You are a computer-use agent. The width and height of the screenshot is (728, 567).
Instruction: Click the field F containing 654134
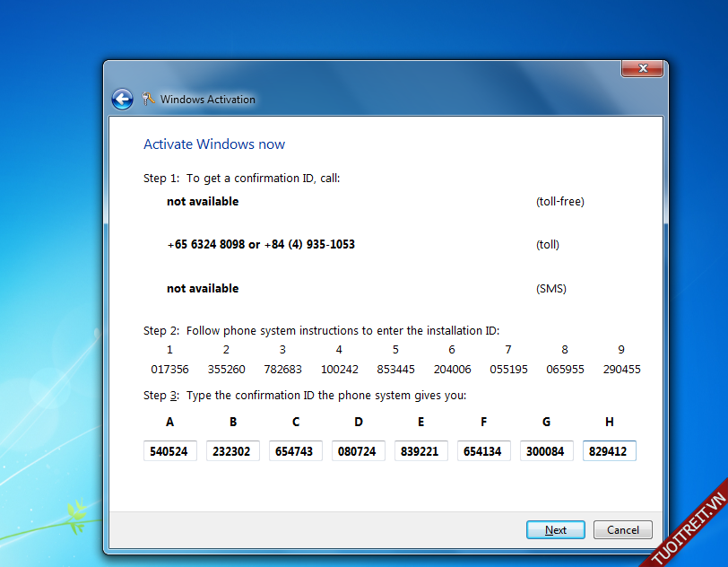pyautogui.click(x=483, y=451)
